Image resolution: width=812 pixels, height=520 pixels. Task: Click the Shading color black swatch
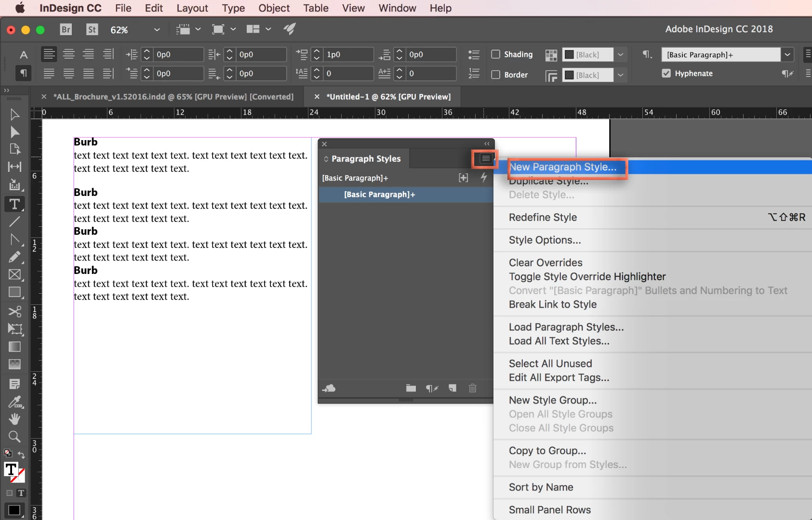click(569, 54)
